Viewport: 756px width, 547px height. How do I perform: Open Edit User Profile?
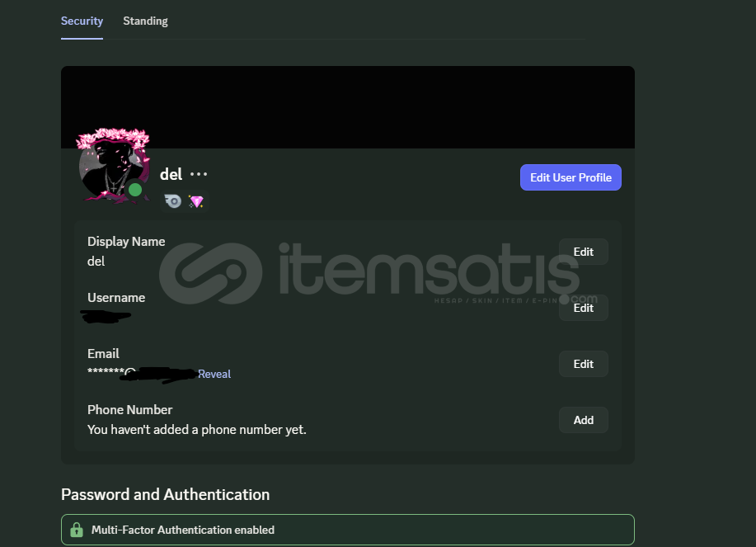pyautogui.click(x=571, y=177)
